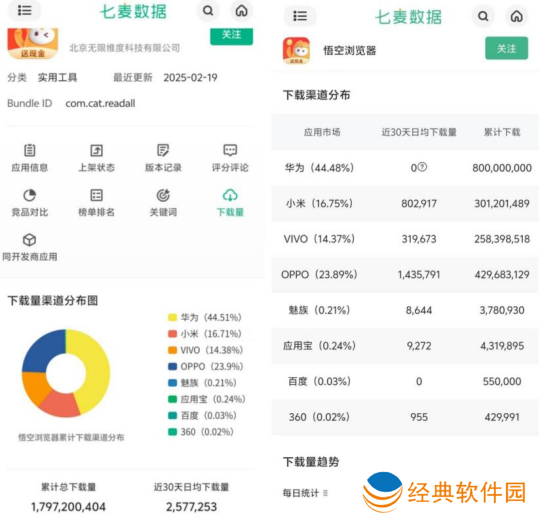Open the right panel hamburger menu
Screen dimensions: 544x518
300,16
